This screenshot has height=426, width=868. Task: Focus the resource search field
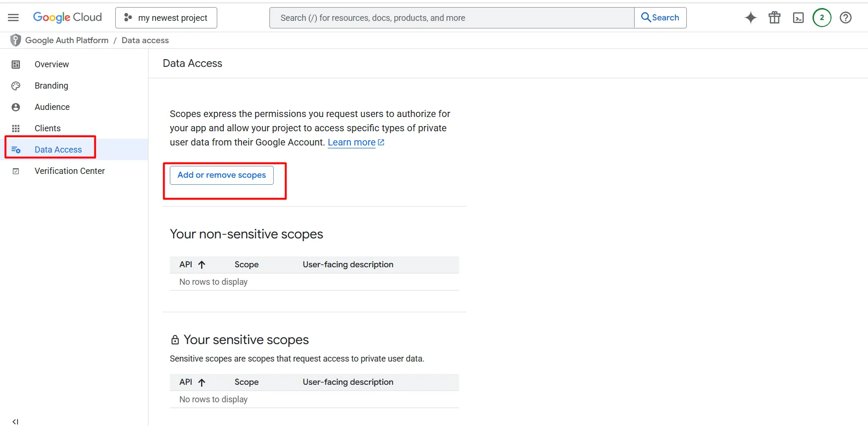pyautogui.click(x=452, y=18)
